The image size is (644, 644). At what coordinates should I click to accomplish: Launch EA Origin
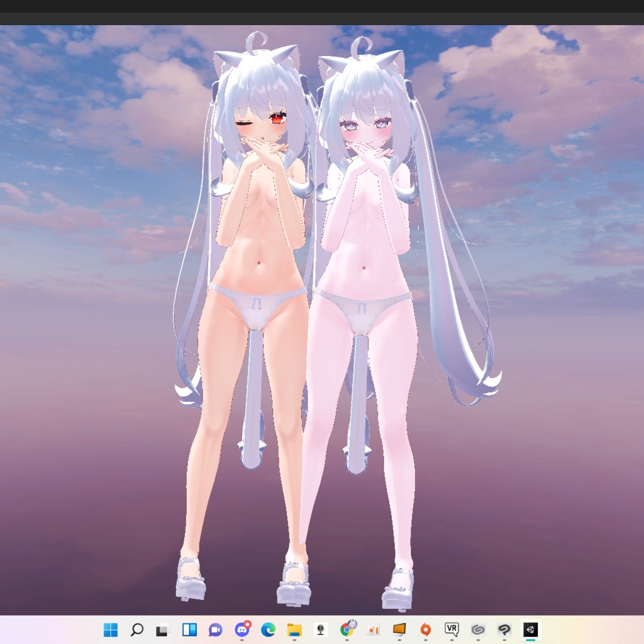[426, 630]
